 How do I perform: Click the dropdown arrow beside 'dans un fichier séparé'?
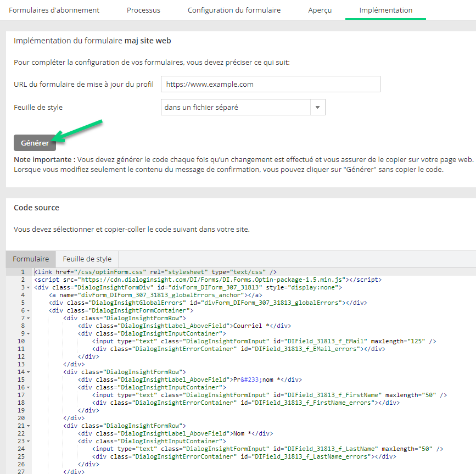click(x=317, y=107)
